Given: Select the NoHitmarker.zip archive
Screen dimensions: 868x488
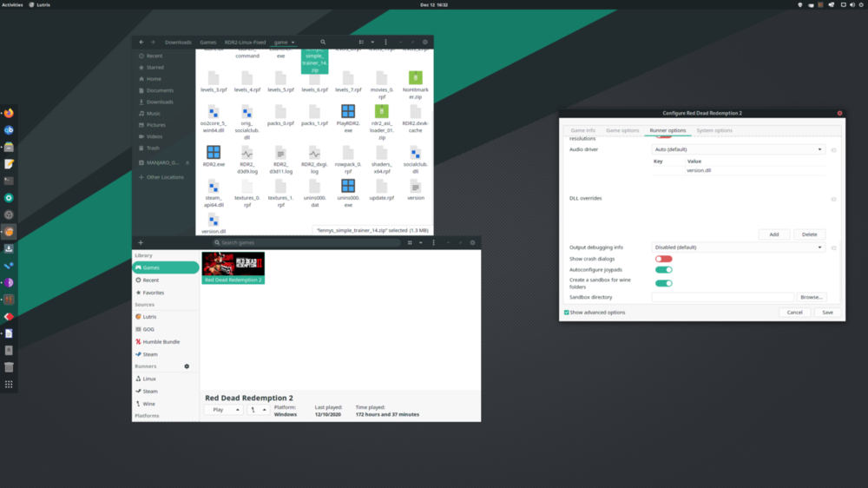Looking at the screenshot, I should (415, 79).
